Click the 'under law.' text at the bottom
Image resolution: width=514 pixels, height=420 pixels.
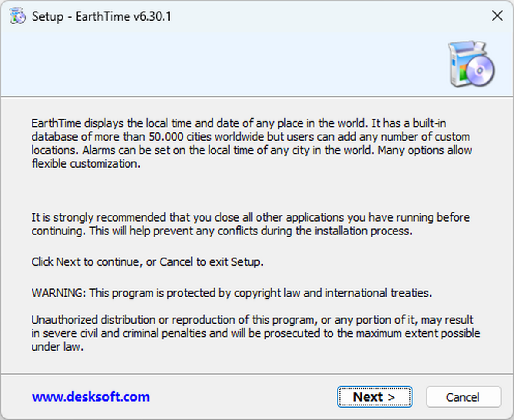(x=57, y=347)
